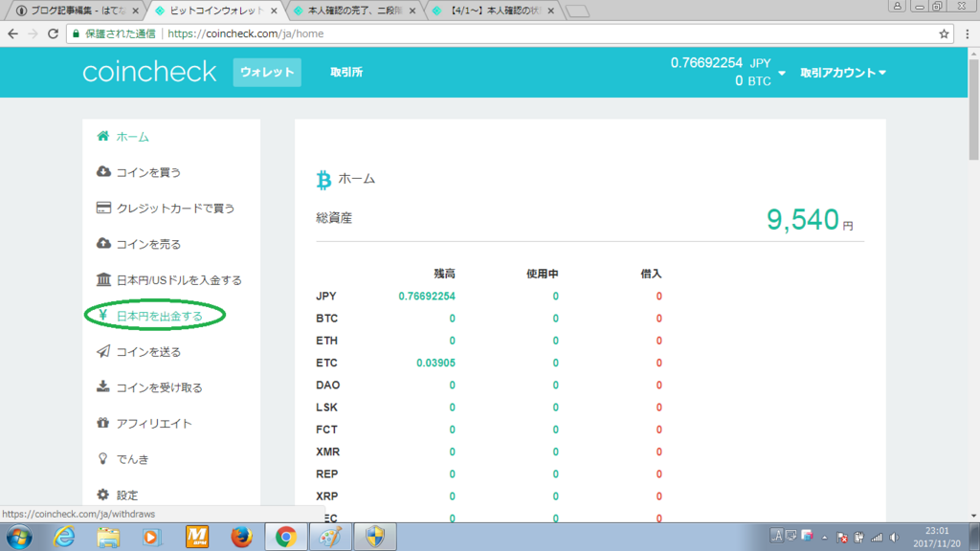Image resolution: width=980 pixels, height=551 pixels.
Task: Reload the page with the refresh icon
Action: tap(54, 33)
